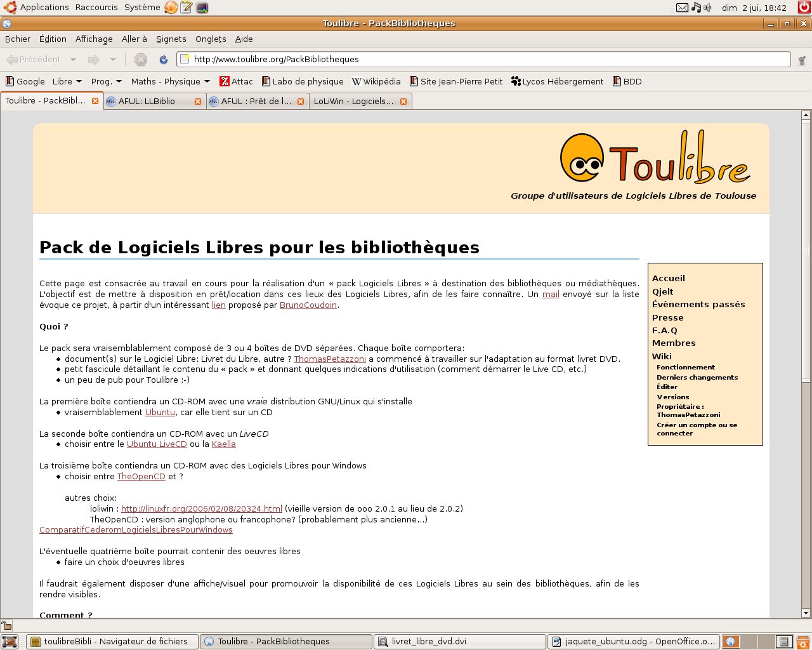Open terminal launcher icon in top panel
This screenshot has width=812, height=650.
[202, 8]
